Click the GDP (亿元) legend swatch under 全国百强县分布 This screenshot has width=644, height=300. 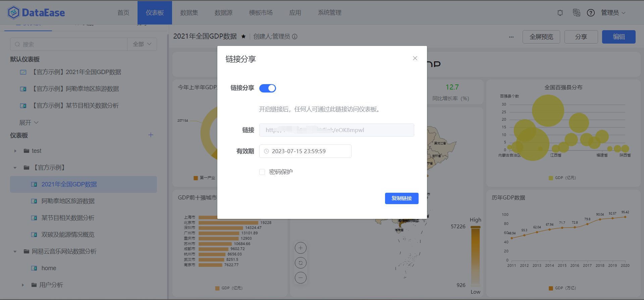pyautogui.click(x=551, y=178)
